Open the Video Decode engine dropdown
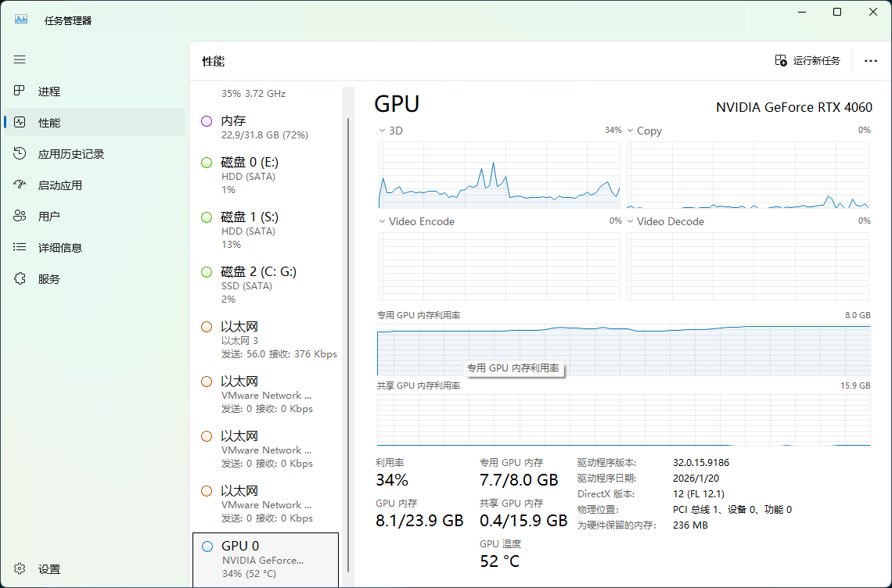 pyautogui.click(x=631, y=222)
